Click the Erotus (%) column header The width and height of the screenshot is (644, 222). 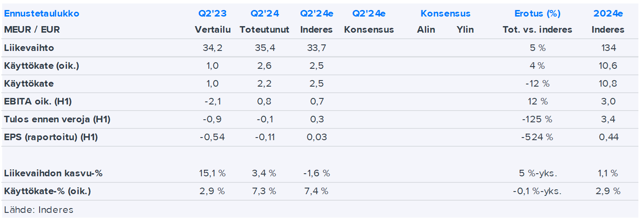point(537,13)
